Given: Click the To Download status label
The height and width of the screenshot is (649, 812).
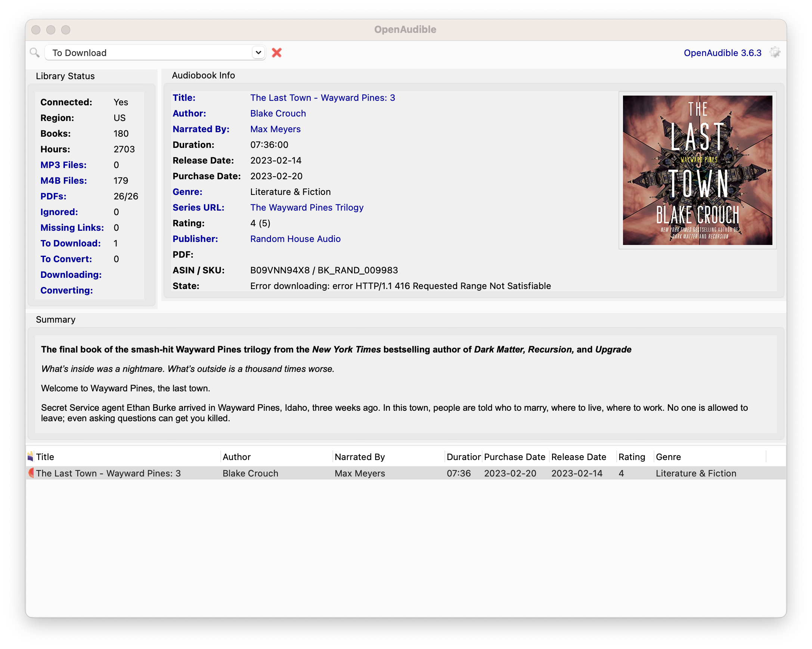Looking at the screenshot, I should [71, 243].
